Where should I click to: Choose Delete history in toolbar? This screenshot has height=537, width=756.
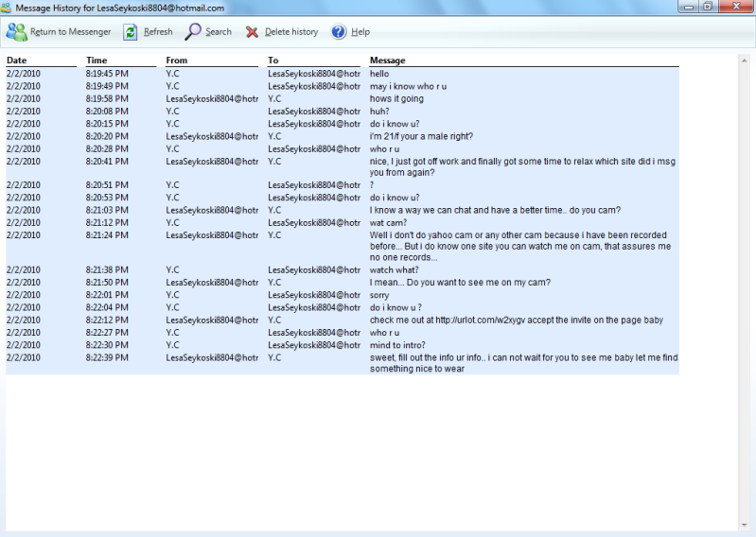click(x=291, y=32)
